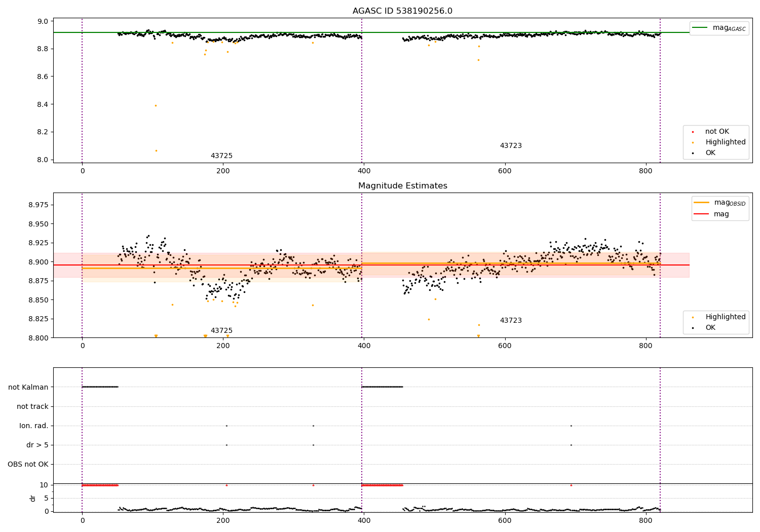Click the lowest orange outlier point near magnitude 8.06

156,150
